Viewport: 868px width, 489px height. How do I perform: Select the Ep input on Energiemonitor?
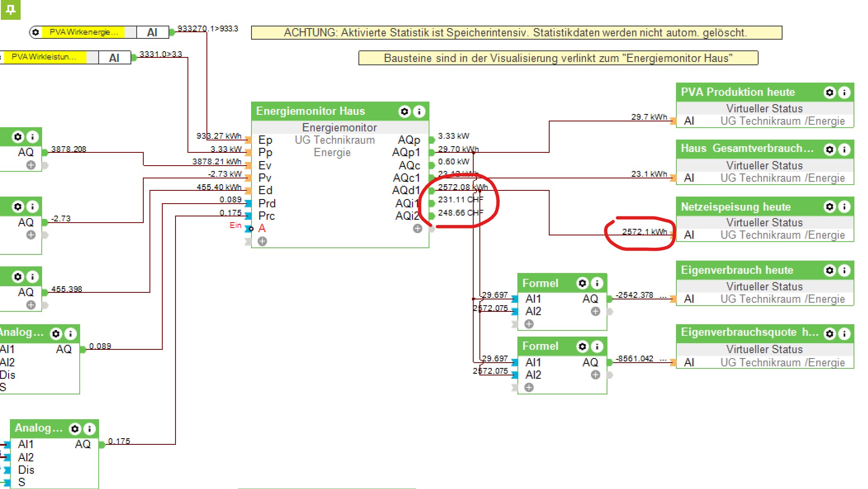point(266,140)
